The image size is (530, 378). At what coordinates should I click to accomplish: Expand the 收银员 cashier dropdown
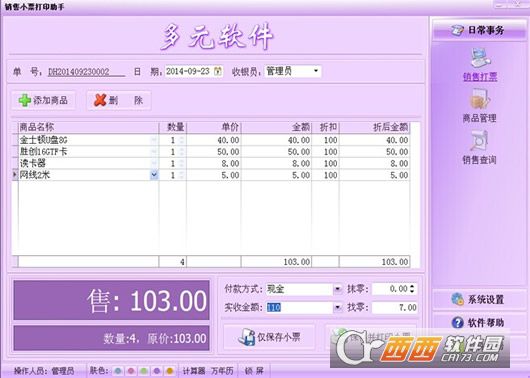[316, 71]
